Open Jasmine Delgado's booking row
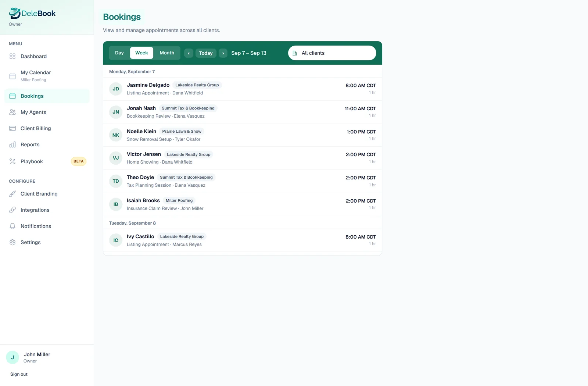588x386 pixels. [x=243, y=89]
